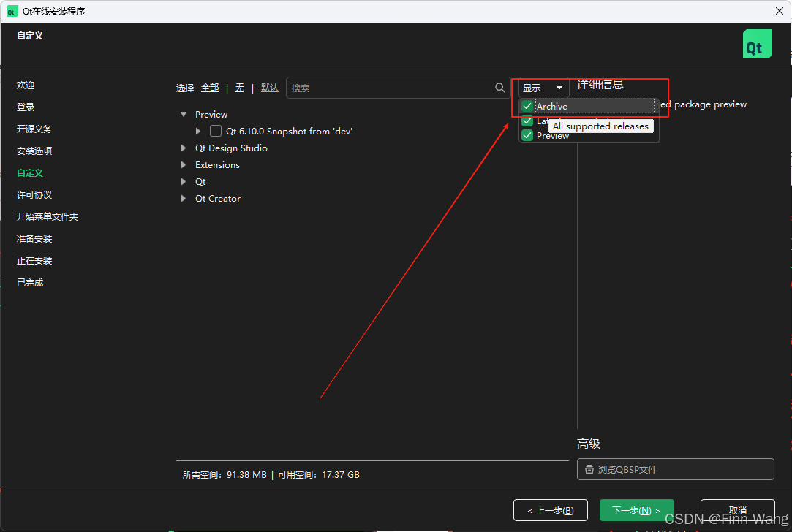The width and height of the screenshot is (792, 532).
Task: Expand the Qt Creator node
Action: (184, 199)
